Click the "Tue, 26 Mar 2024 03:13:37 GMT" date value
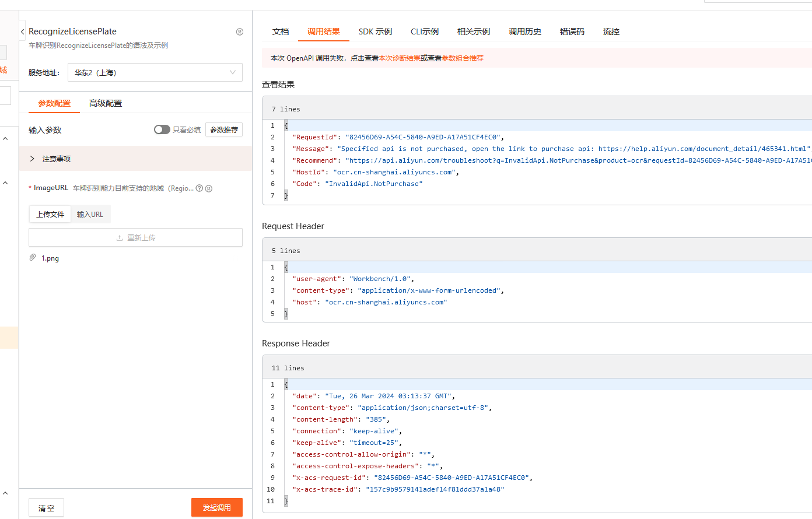Image resolution: width=812 pixels, height=519 pixels. [388, 396]
